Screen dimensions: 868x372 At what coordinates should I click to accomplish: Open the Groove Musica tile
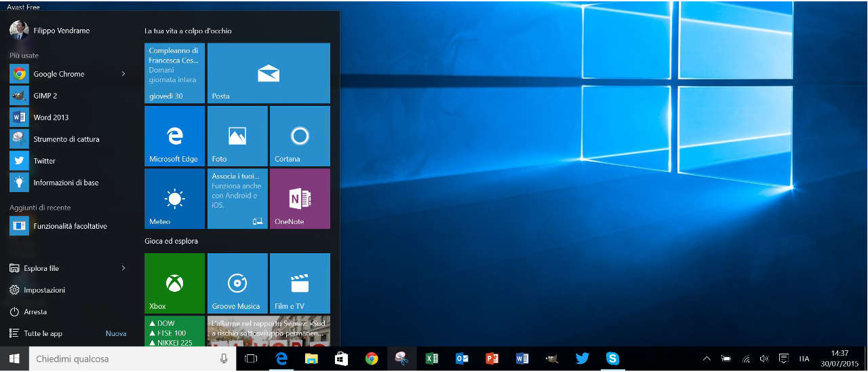pos(237,283)
